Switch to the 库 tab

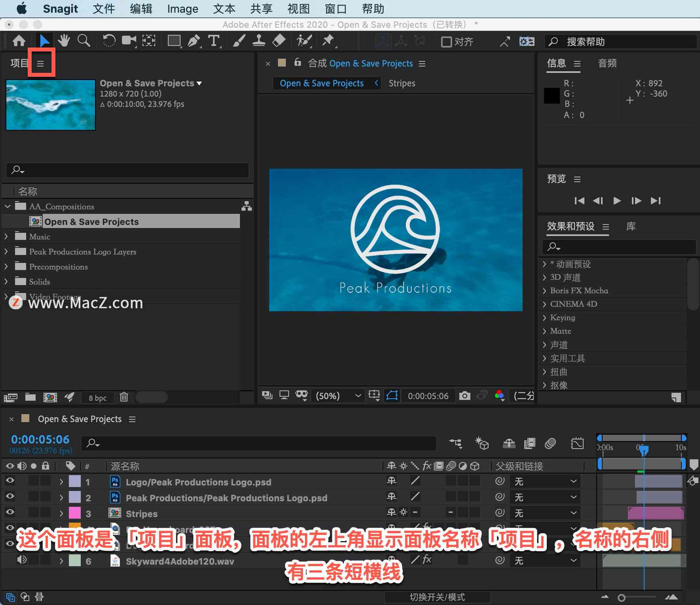[631, 226]
